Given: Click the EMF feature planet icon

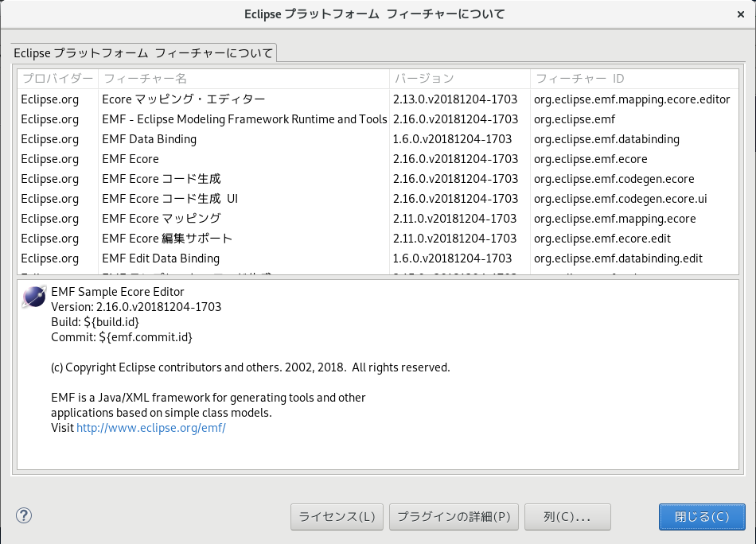Looking at the screenshot, I should [x=33, y=297].
